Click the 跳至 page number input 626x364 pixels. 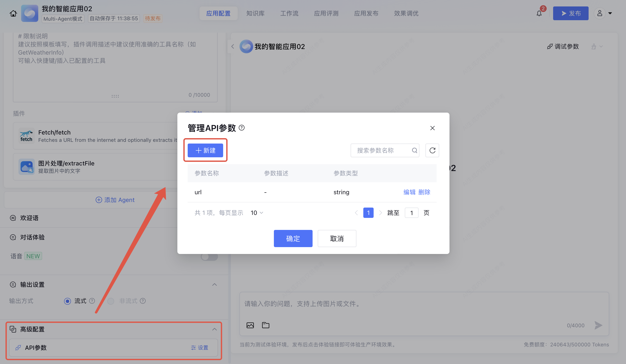[411, 213]
